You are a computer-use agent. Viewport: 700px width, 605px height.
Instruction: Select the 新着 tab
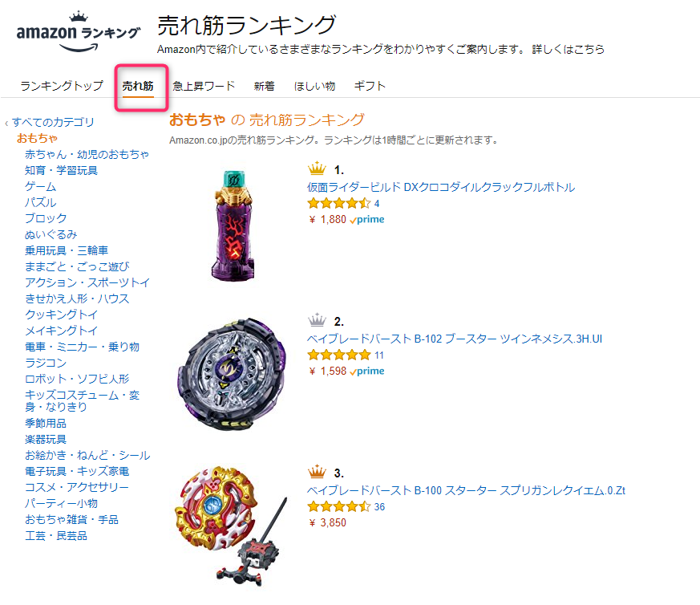click(x=265, y=86)
